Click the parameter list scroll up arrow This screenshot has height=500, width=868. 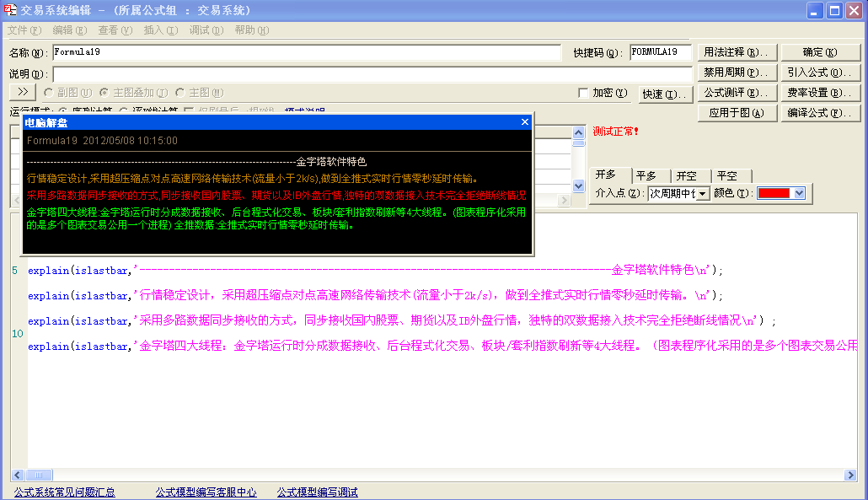pyautogui.click(x=578, y=132)
